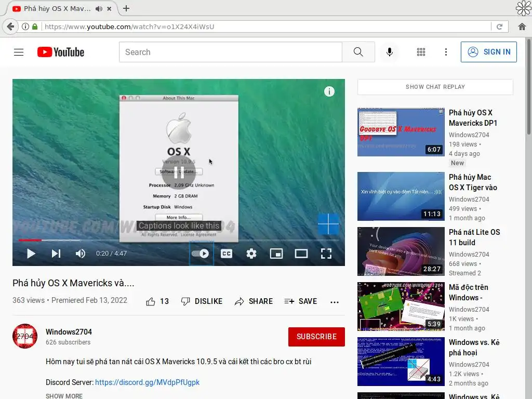Open the browser flower menu icon
532x399 pixels.
pyautogui.click(x=523, y=8)
